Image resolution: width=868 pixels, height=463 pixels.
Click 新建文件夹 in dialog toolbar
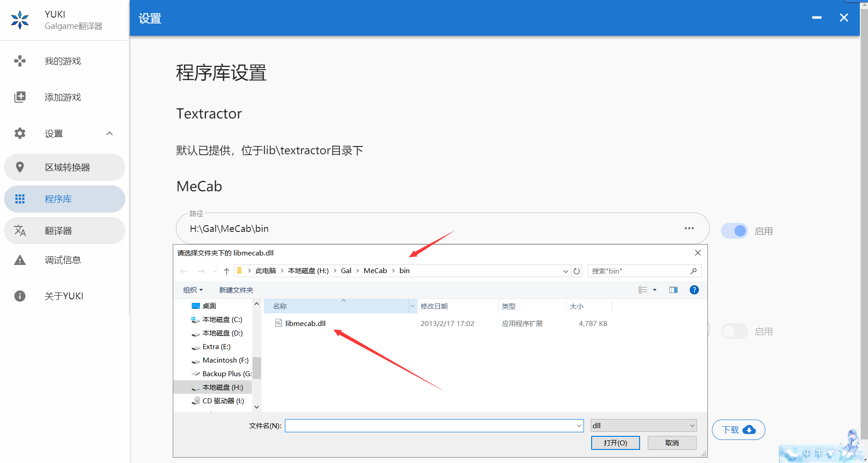236,290
